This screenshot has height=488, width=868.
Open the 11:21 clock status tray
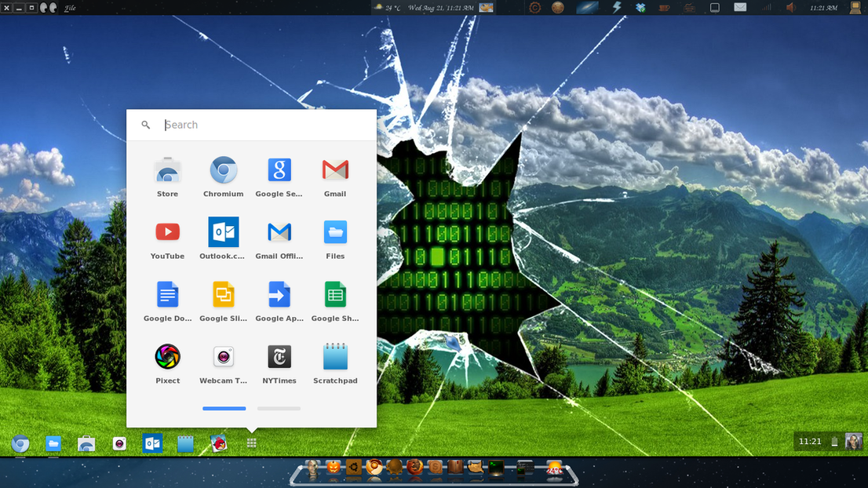pyautogui.click(x=810, y=442)
